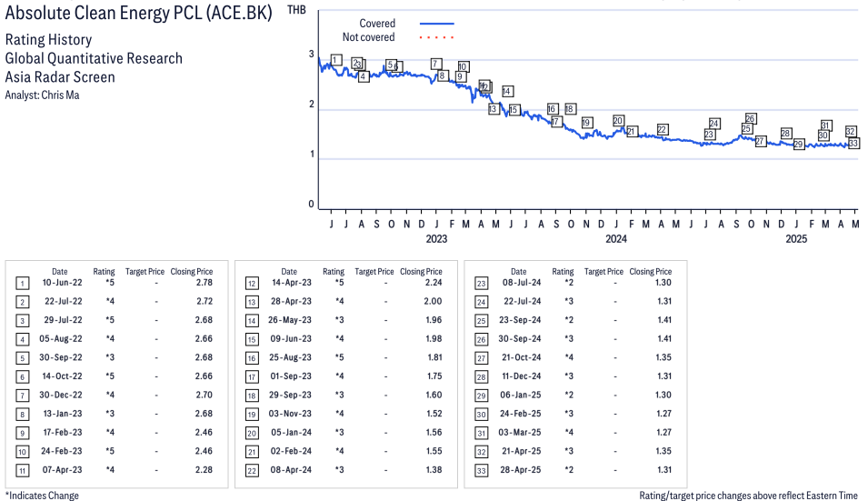The image size is (868, 501).
Task: Select chart marker 27 on the chart
Action: coord(761,142)
